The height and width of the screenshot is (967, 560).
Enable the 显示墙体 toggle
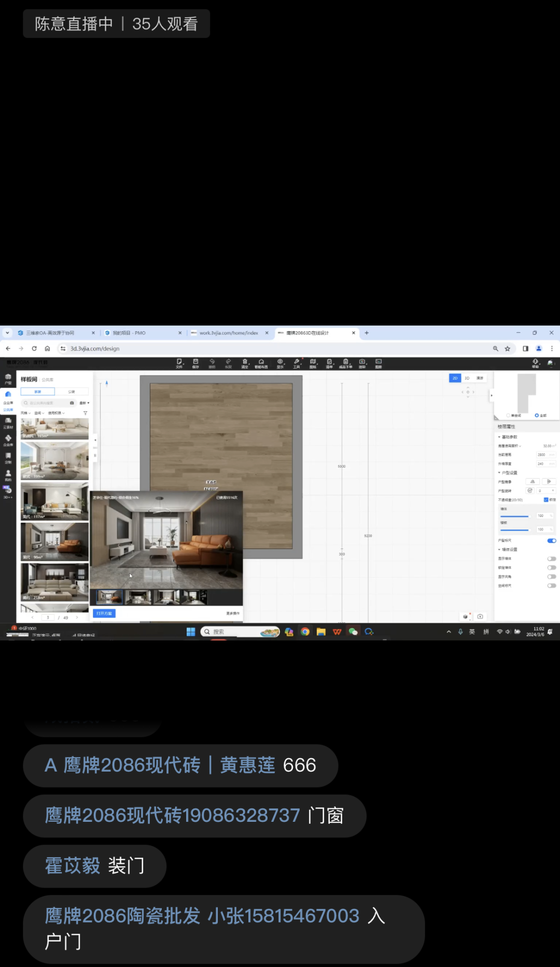click(x=552, y=559)
